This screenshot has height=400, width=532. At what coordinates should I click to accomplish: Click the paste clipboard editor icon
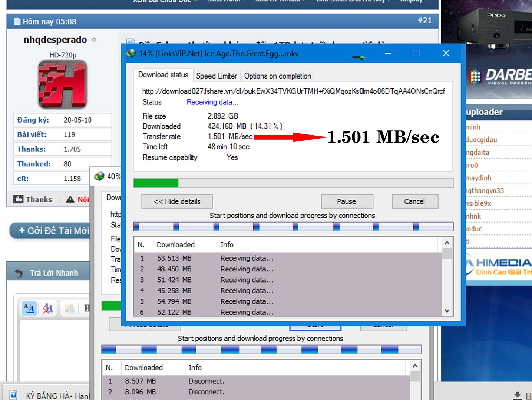point(69,308)
